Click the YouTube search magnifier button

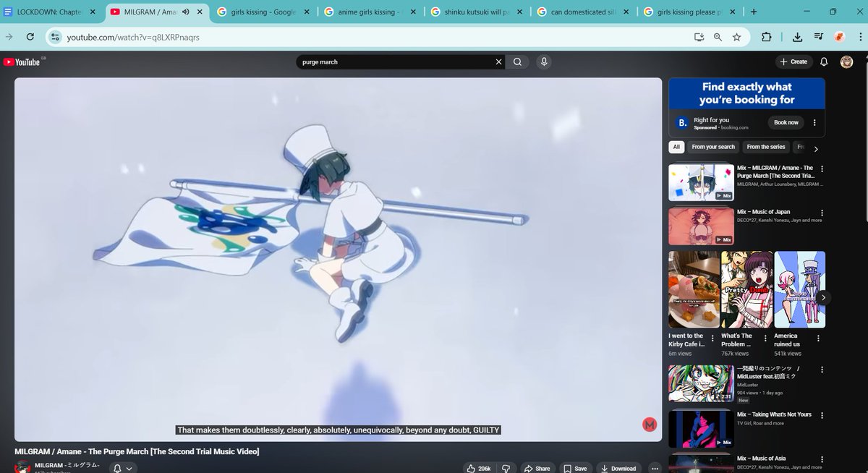(517, 62)
